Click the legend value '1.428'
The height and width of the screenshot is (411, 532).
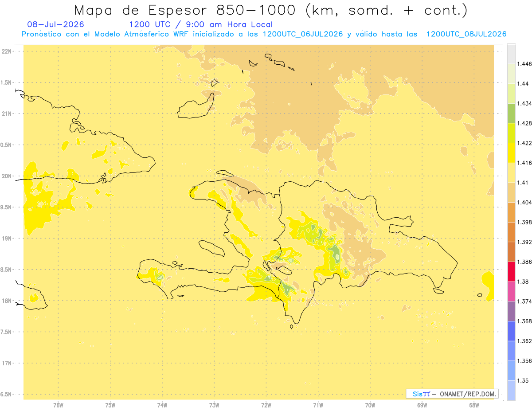[x=525, y=123]
